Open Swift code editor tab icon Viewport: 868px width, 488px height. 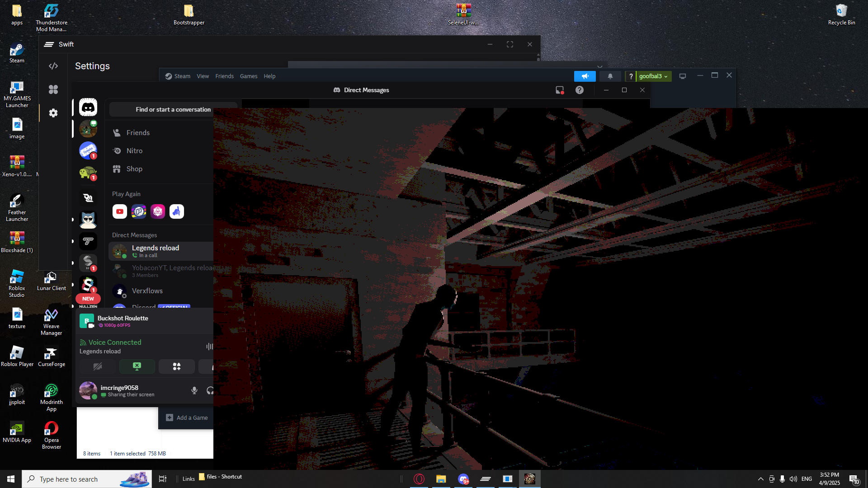(53, 66)
